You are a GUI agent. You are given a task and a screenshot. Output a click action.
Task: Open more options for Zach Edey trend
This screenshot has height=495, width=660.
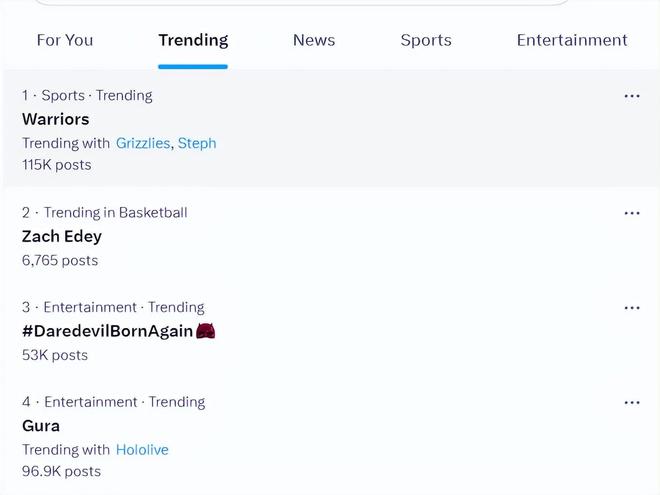632,213
